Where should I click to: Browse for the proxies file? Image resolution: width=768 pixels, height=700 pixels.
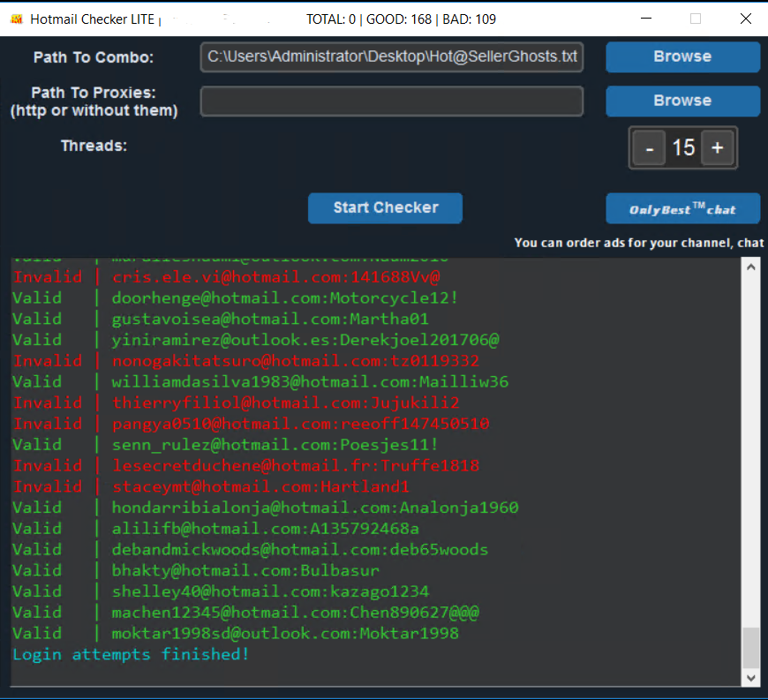tap(681, 101)
